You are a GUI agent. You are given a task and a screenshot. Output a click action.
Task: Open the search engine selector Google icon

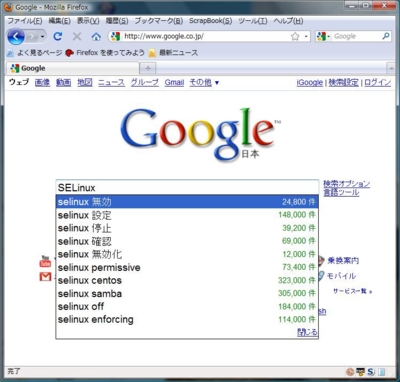tap(323, 36)
